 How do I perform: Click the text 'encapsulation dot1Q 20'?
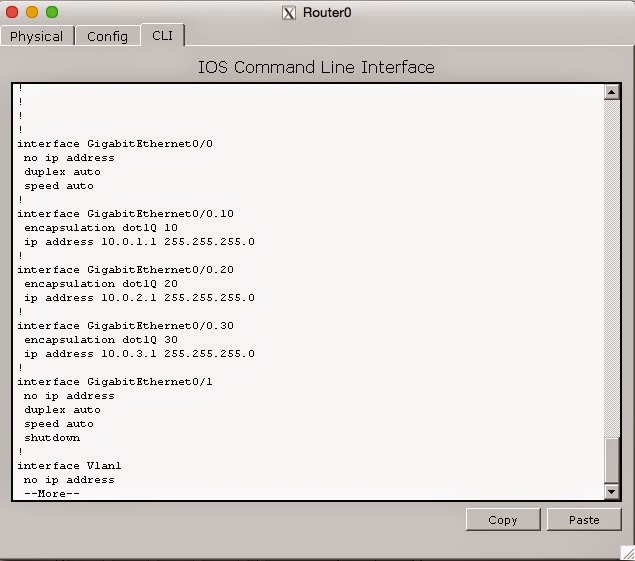(x=101, y=284)
